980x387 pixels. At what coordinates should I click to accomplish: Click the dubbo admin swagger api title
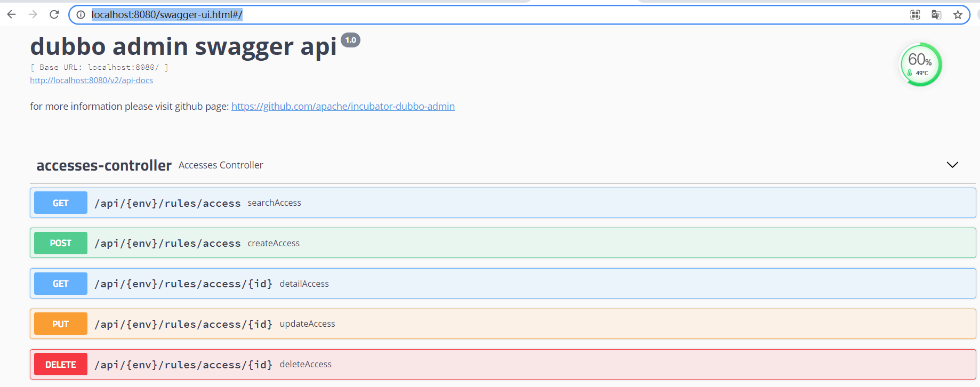[x=183, y=46]
